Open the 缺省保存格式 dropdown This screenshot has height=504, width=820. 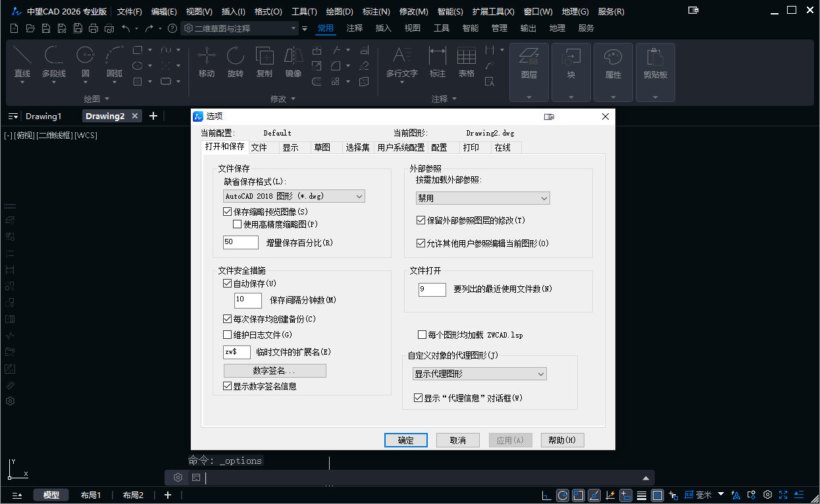tap(294, 196)
